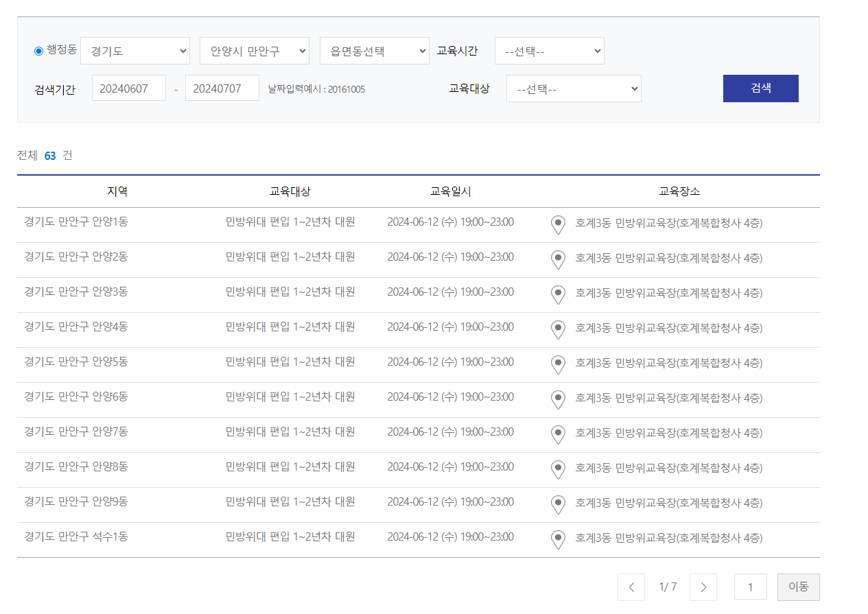Click map pin icon in 안양6동 row
This screenshot has height=614, width=868.
(559, 399)
